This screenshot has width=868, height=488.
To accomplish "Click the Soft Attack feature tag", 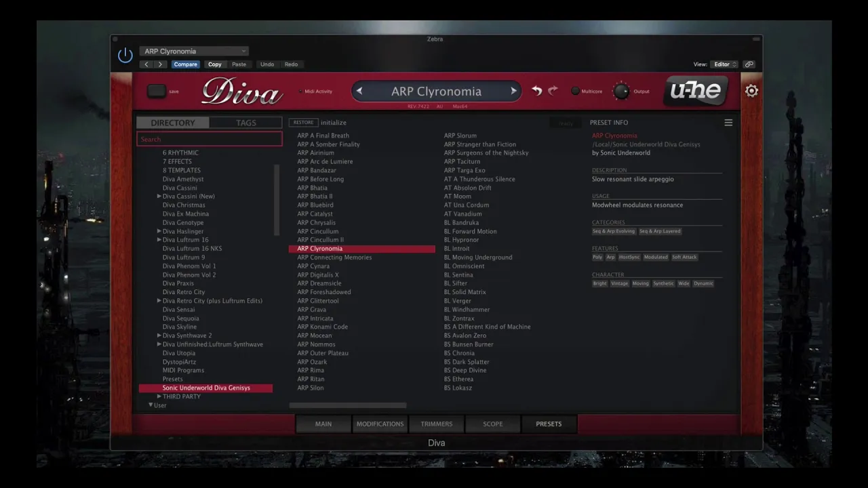I will (685, 258).
